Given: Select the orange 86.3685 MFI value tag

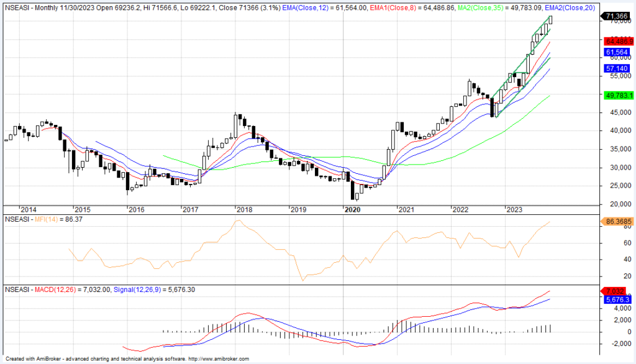Looking at the screenshot, I should 616,221.
